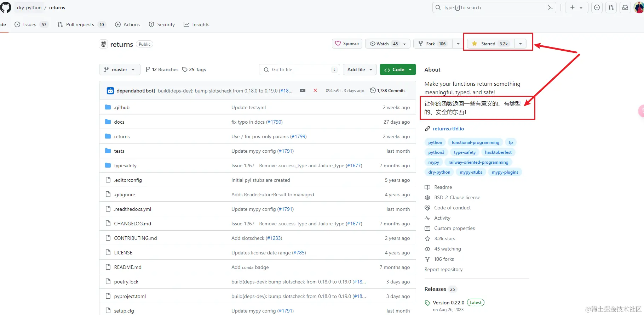Open the CONTRIBUTING.md file

click(x=136, y=238)
